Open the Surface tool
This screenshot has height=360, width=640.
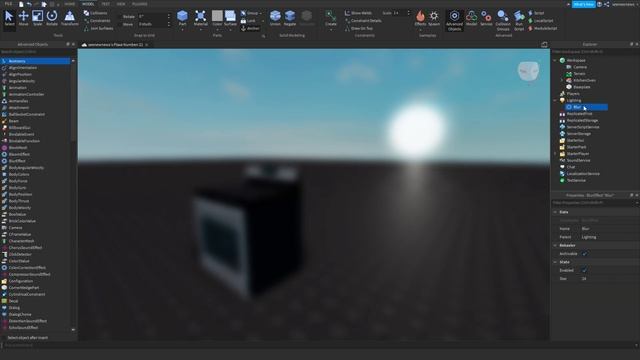pos(230,18)
